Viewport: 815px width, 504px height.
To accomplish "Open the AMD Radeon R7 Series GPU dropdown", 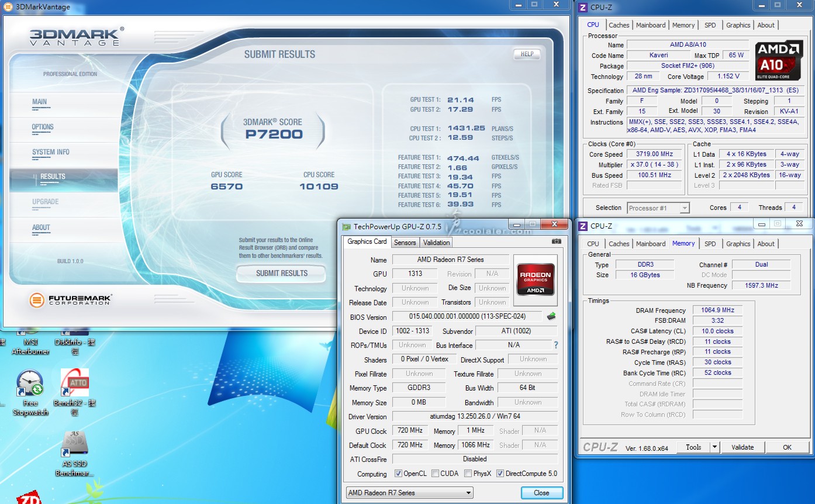I will tap(409, 493).
